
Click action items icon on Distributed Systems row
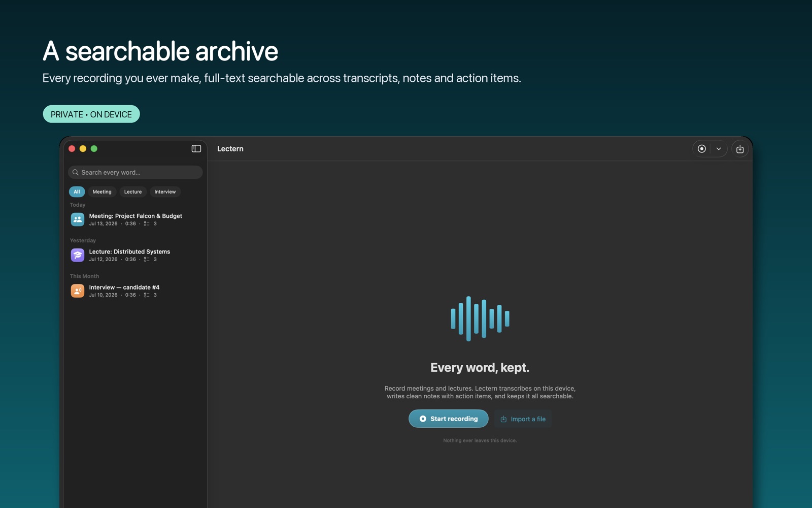pyautogui.click(x=147, y=259)
